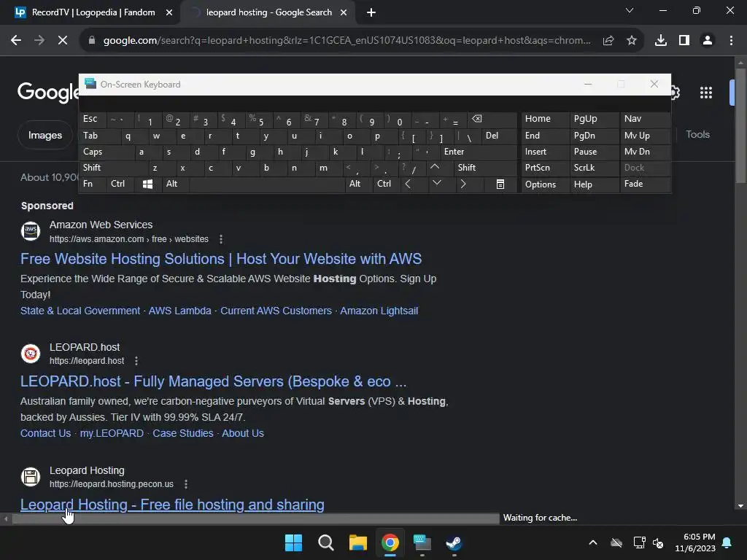Open Free Website Hosting Solutions AWS link
The height and width of the screenshot is (560, 747).
click(x=221, y=259)
